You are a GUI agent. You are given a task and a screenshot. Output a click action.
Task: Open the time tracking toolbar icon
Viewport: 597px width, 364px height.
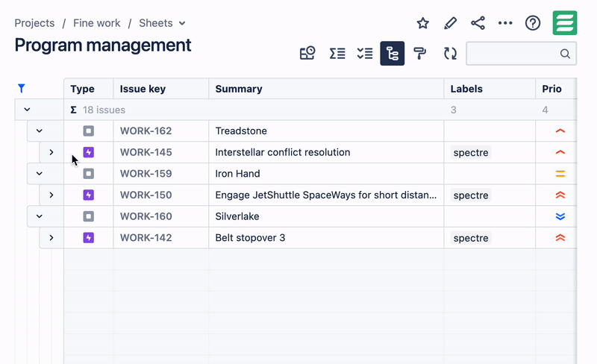tap(307, 53)
